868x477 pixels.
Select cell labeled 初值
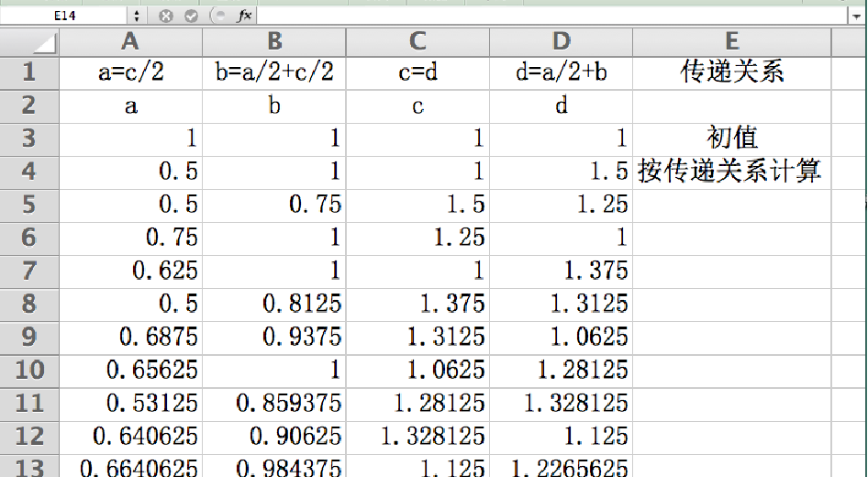(x=731, y=139)
